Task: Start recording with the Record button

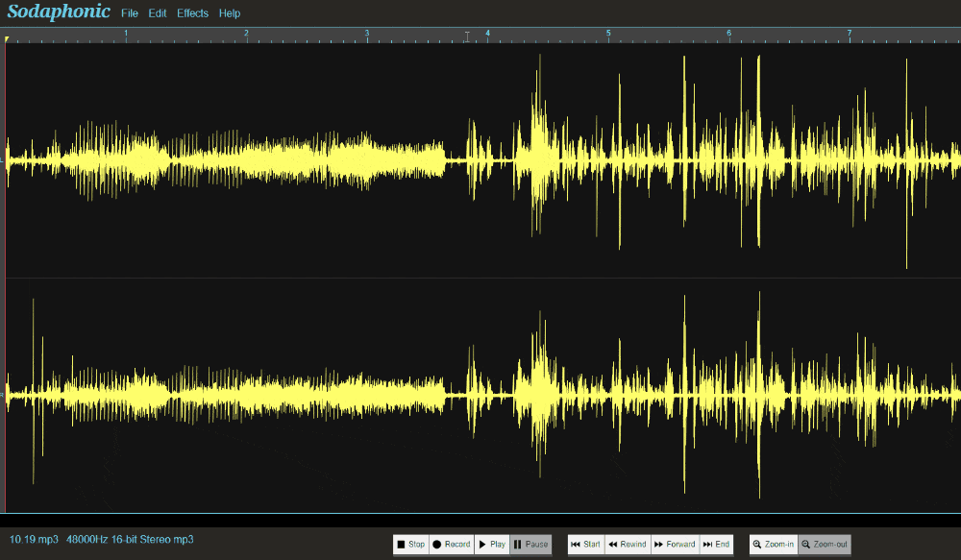Action: point(451,545)
